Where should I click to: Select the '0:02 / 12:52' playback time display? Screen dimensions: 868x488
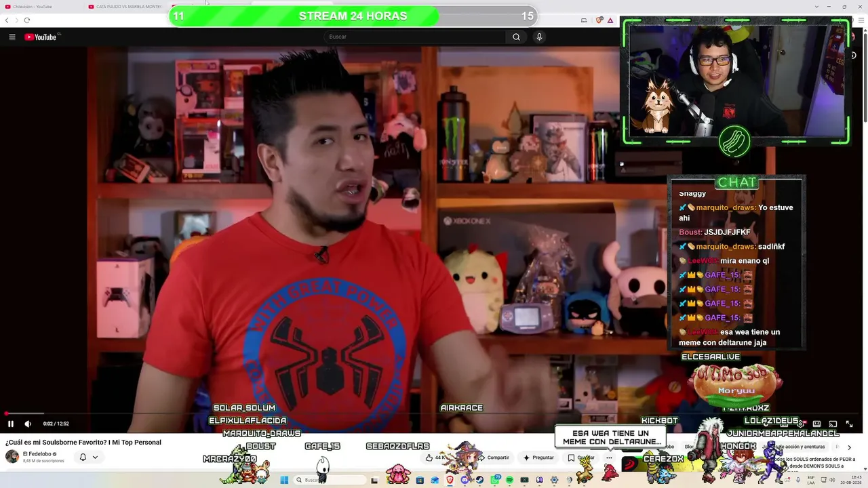click(x=56, y=424)
